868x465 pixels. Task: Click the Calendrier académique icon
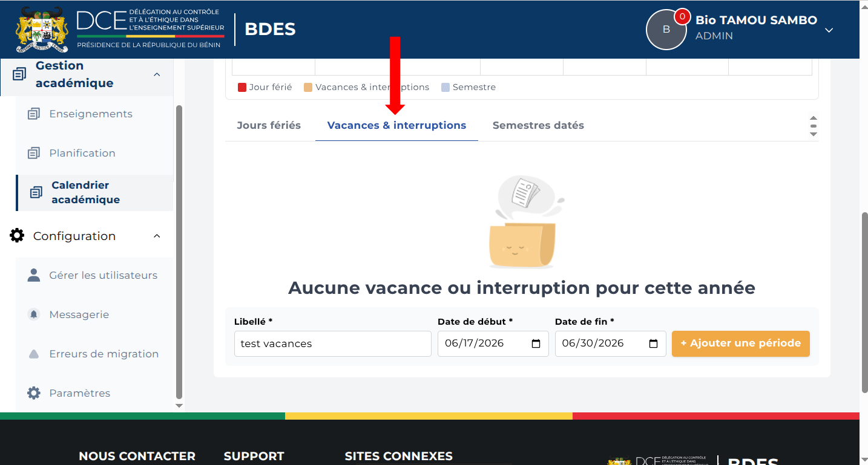36,192
